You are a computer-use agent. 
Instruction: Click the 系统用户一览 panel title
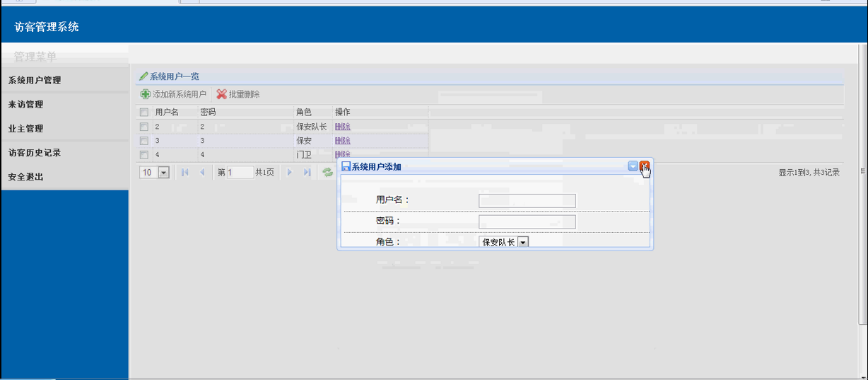[x=175, y=76]
